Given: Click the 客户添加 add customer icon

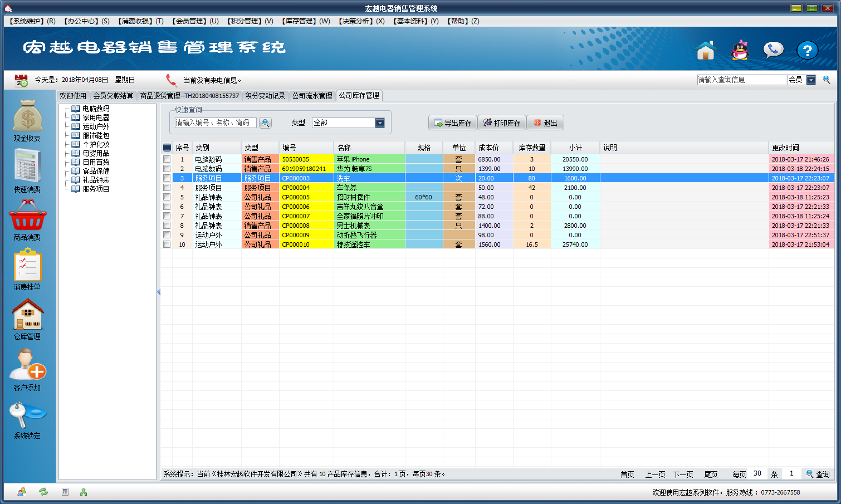Looking at the screenshot, I should point(27,365).
